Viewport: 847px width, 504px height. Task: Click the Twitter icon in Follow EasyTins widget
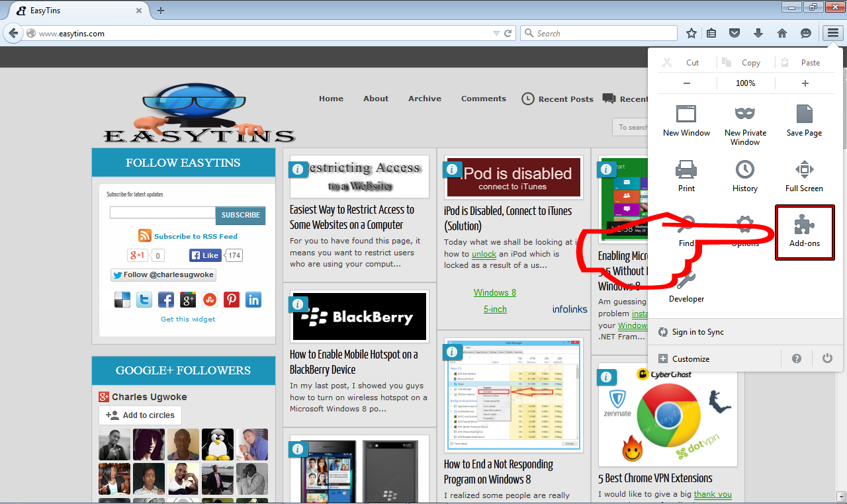(x=144, y=300)
